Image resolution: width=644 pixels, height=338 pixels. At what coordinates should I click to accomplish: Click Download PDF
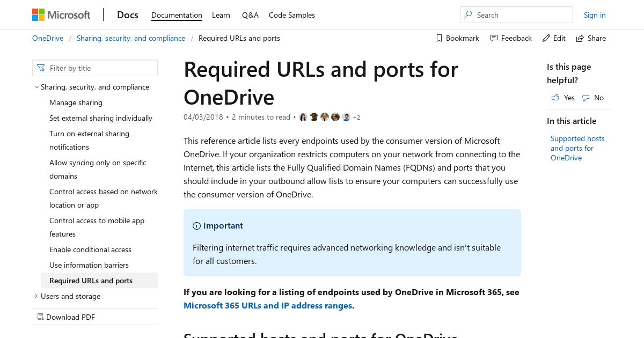[x=65, y=317]
